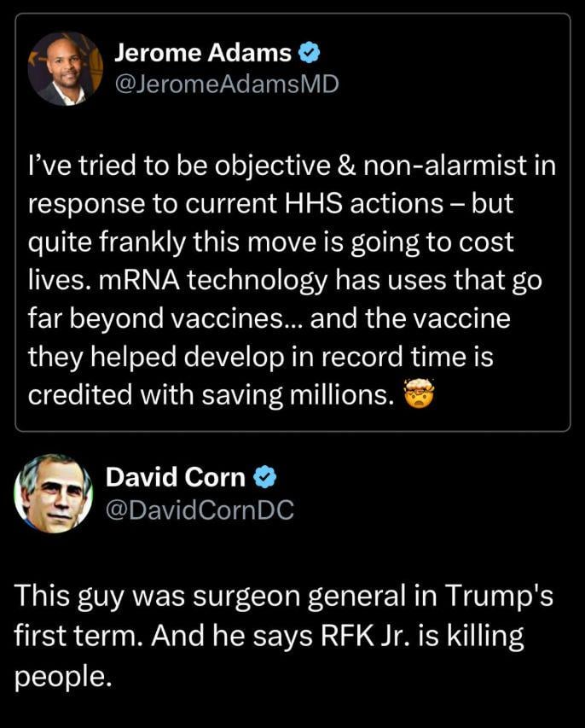Open David Corn's profile avatar
Screen dimensions: 585x728
(54, 493)
